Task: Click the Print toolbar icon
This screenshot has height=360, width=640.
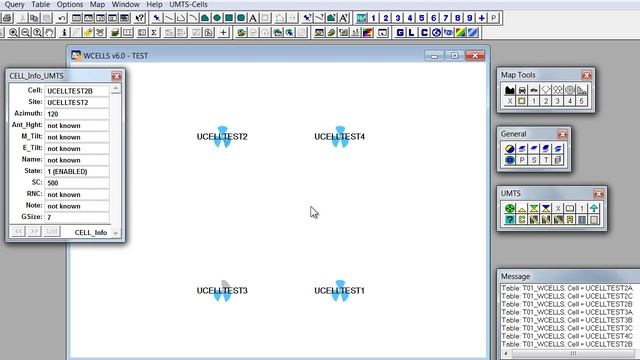Action: [7, 18]
